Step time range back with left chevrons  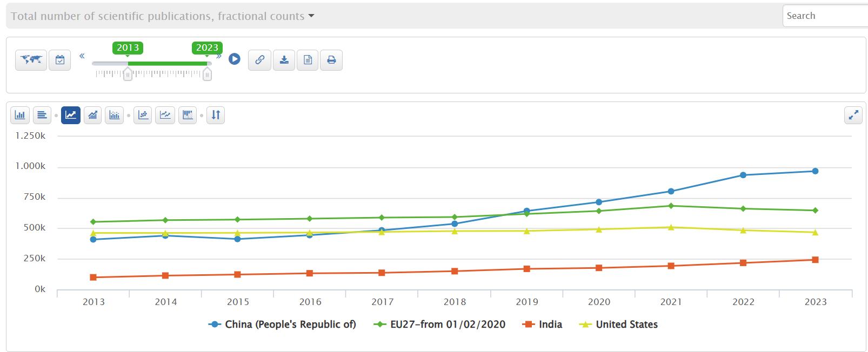point(82,56)
